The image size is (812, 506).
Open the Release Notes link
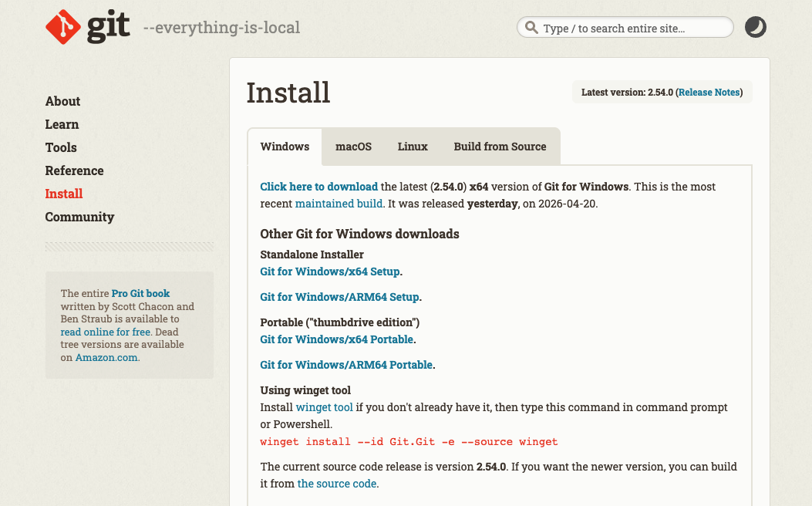click(709, 92)
